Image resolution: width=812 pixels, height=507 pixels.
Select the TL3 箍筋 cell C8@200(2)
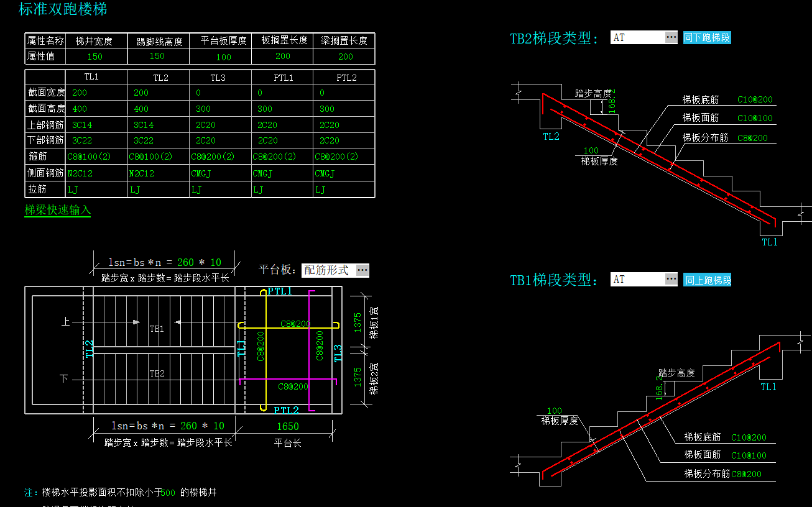point(213,157)
